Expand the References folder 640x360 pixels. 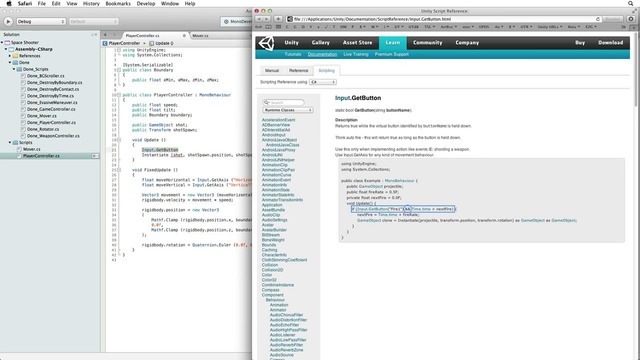(10, 56)
